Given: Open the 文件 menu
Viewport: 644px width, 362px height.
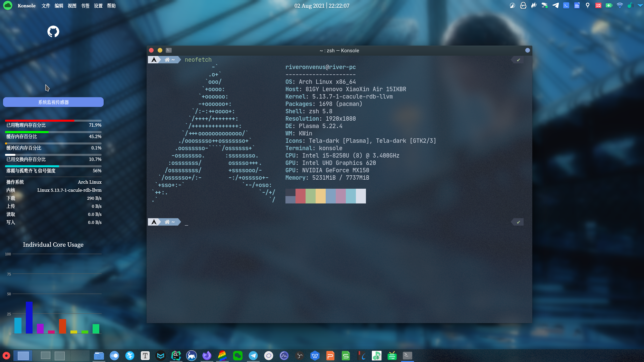Looking at the screenshot, I should pyautogui.click(x=46, y=6).
